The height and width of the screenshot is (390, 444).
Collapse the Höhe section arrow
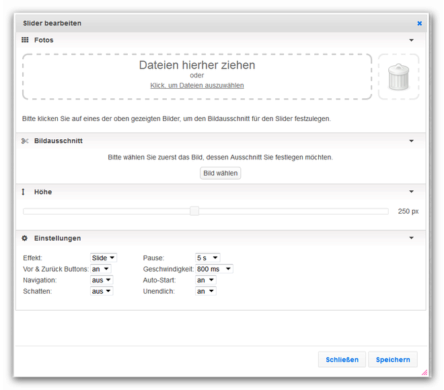[x=411, y=192]
